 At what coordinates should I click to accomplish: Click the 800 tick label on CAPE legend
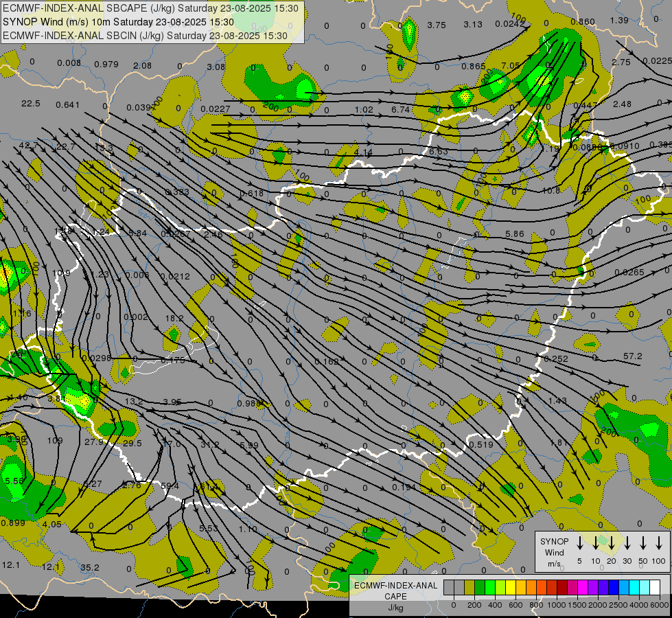pyautogui.click(x=536, y=605)
